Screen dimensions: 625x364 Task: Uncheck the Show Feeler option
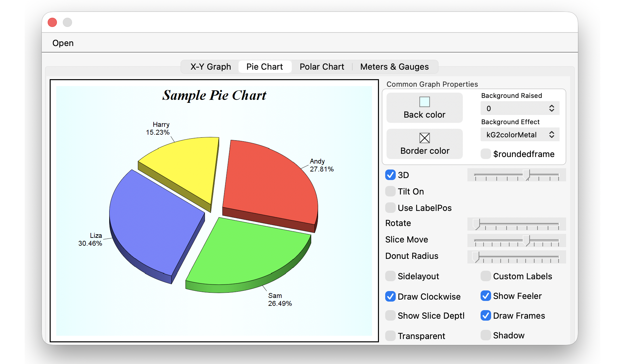[486, 296]
